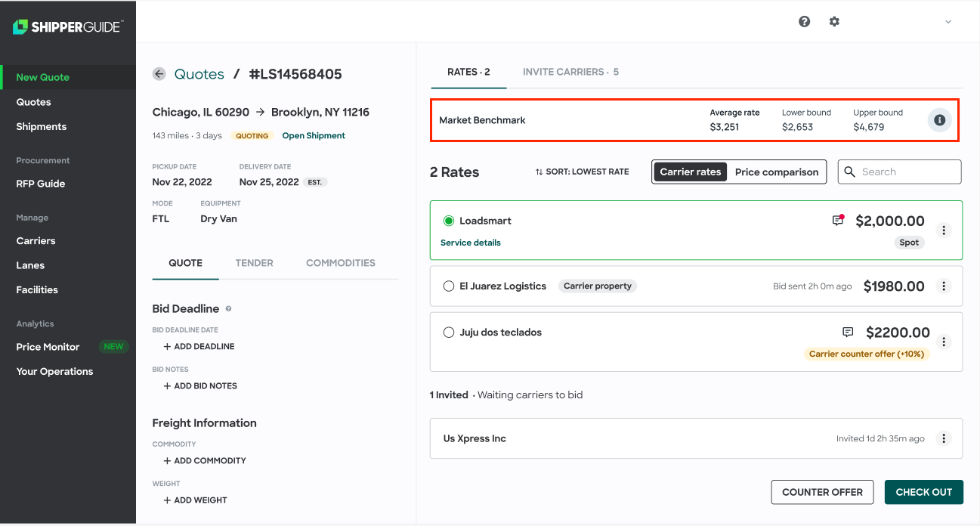Viewport: 980px width, 526px height.
Task: Click pickup date Nov 22, 2022
Action: pyautogui.click(x=182, y=182)
